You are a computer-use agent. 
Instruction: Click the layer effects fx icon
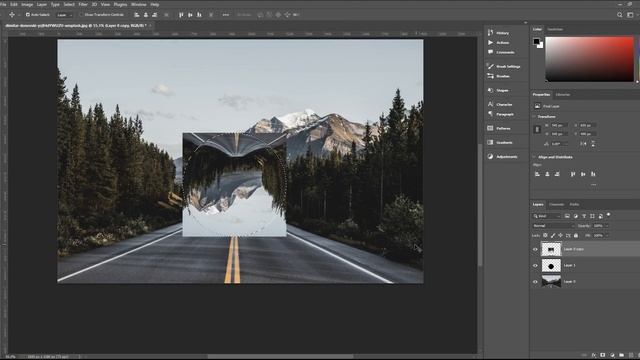click(594, 355)
